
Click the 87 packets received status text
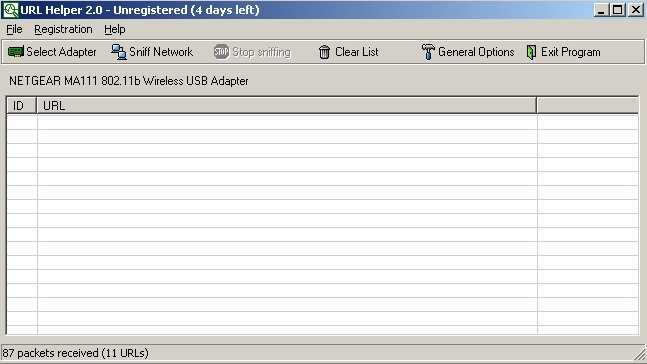coord(76,353)
